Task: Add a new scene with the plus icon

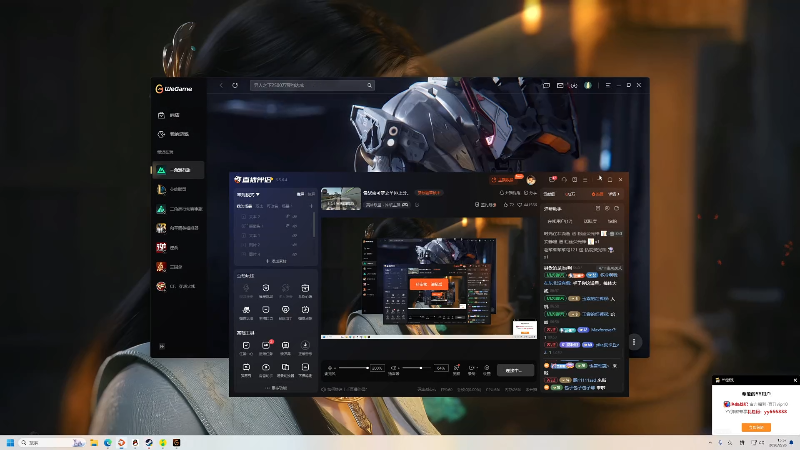Action: [x=311, y=206]
